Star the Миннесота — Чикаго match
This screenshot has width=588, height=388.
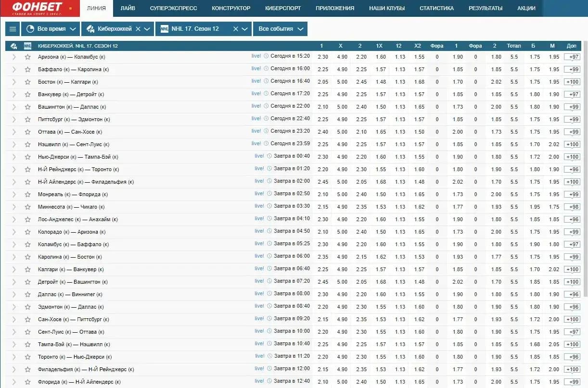[28, 207]
